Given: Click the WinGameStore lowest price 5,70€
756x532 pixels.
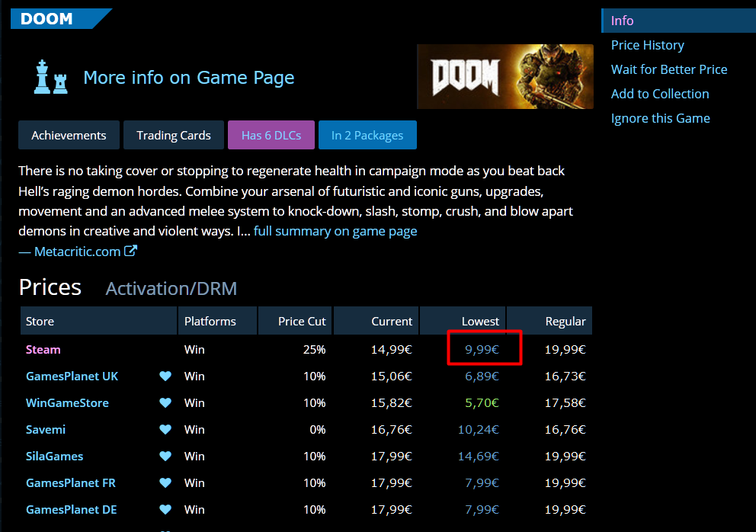Looking at the screenshot, I should point(482,402).
